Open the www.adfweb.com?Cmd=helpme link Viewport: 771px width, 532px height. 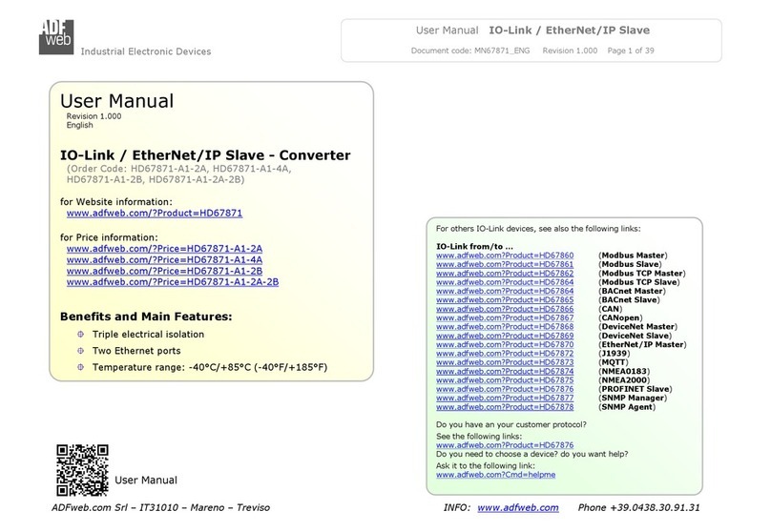point(495,475)
